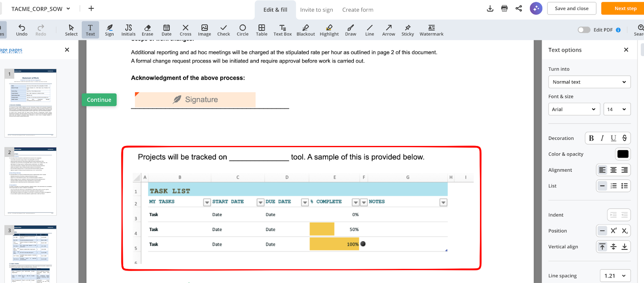The height and width of the screenshot is (283, 644).
Task: Open the black text color swatch
Action: coord(623,154)
